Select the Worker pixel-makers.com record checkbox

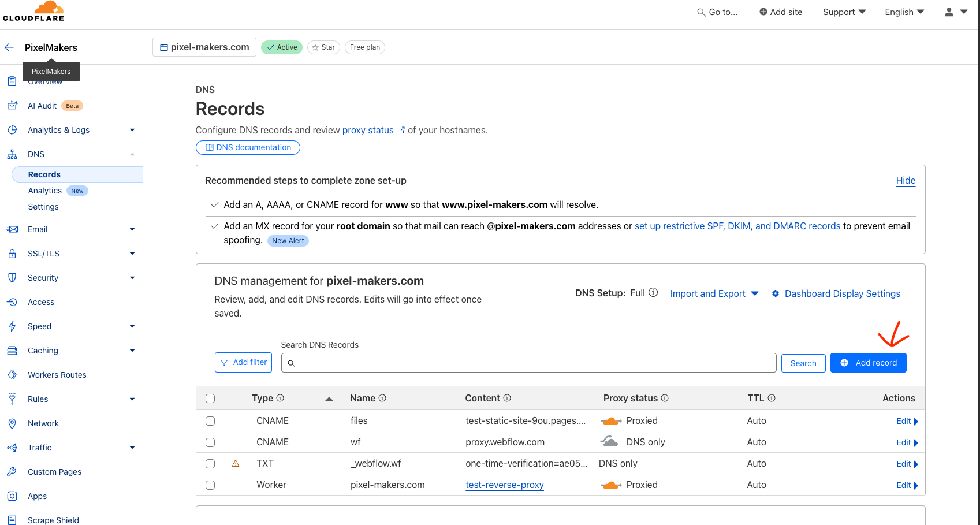pos(210,485)
